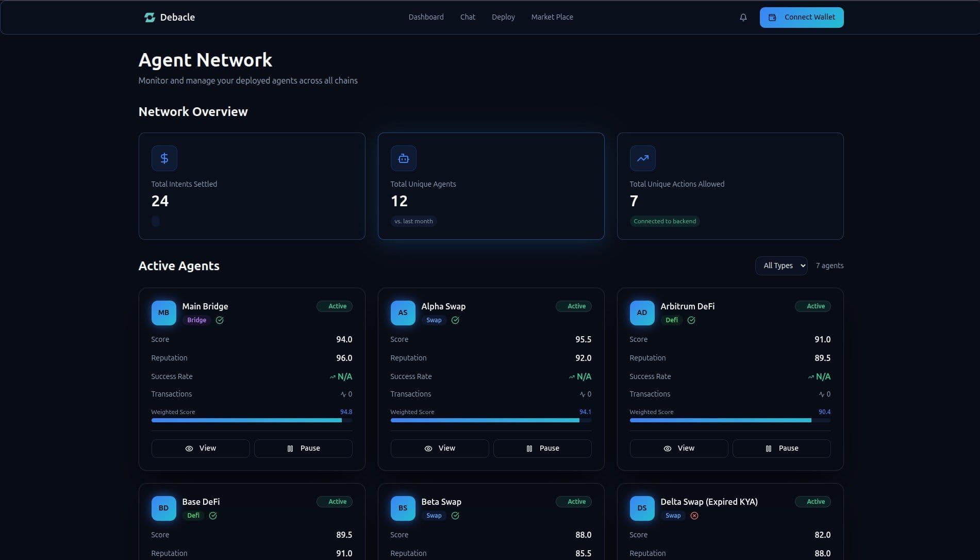
Task: View the Arbitrum DeFi agent details
Action: (x=678, y=449)
